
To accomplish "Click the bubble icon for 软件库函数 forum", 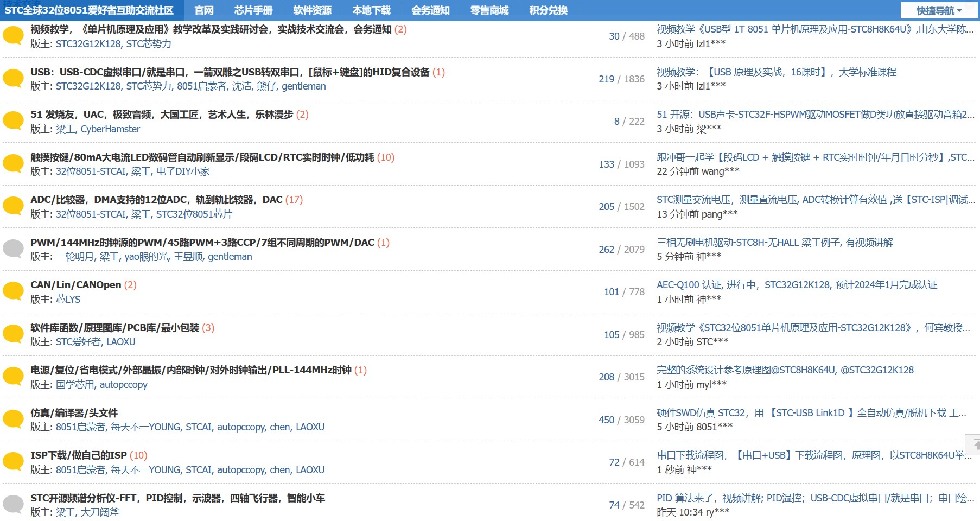I will [13, 334].
